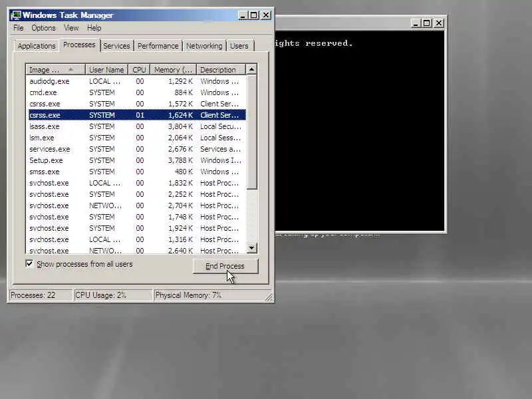This screenshot has width=532, height=399.
Task: Click the Task Manager resize grip
Action: pos(269,297)
